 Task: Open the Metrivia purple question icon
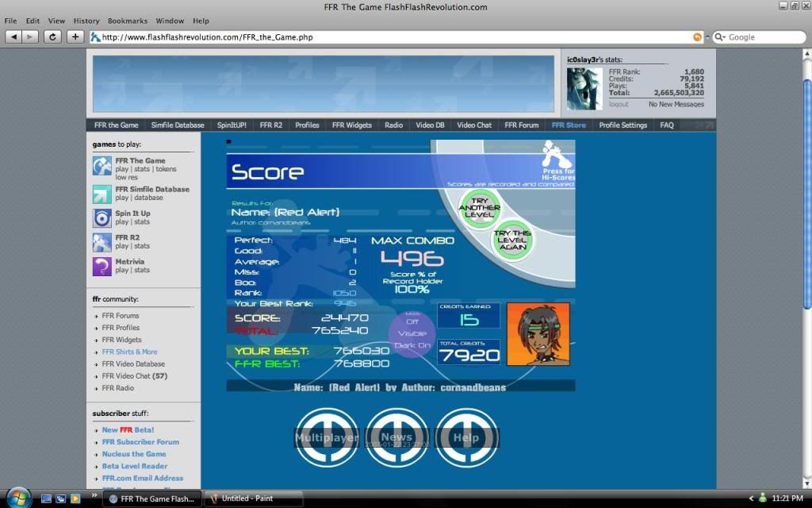click(x=101, y=267)
